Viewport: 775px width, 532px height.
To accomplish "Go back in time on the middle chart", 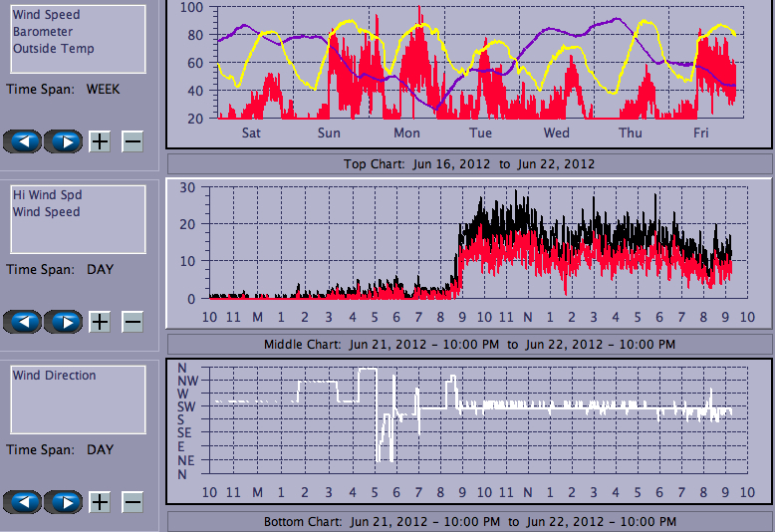I will tap(23, 322).
